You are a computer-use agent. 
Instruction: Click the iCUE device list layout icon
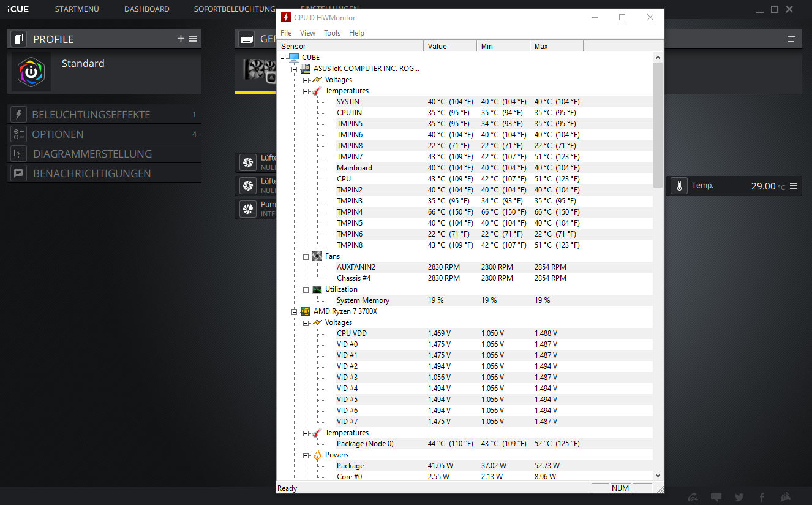point(791,39)
